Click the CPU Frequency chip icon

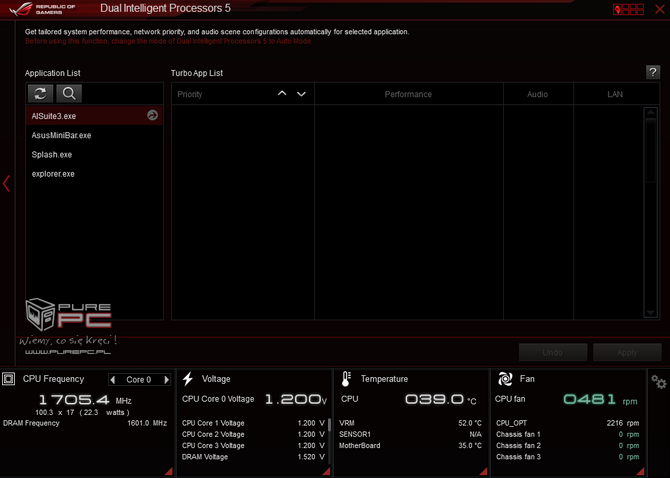(9, 379)
